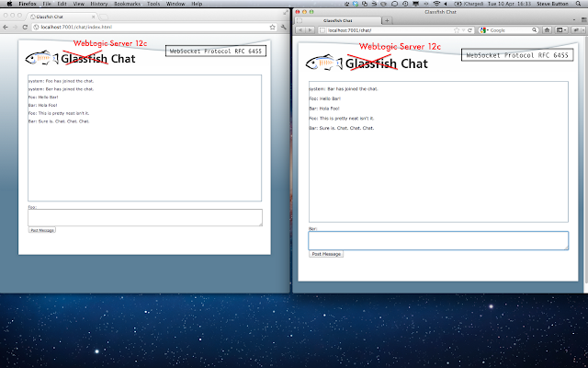This screenshot has width=588, height=368.
Task: Reload the page in the Chrome window
Action: (25, 27)
